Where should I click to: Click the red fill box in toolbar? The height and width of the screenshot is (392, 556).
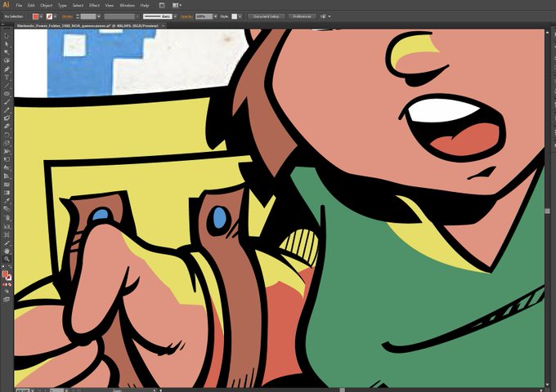coord(5,274)
